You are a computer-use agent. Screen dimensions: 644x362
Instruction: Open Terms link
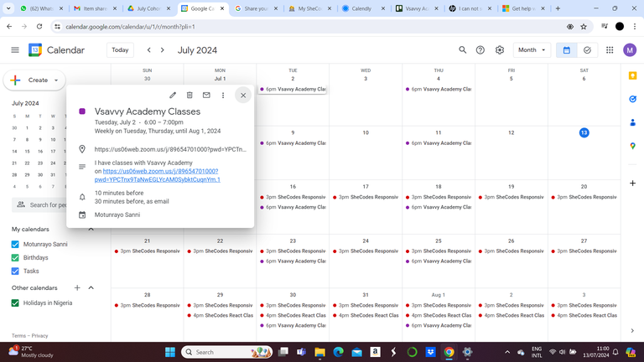pos(18,336)
